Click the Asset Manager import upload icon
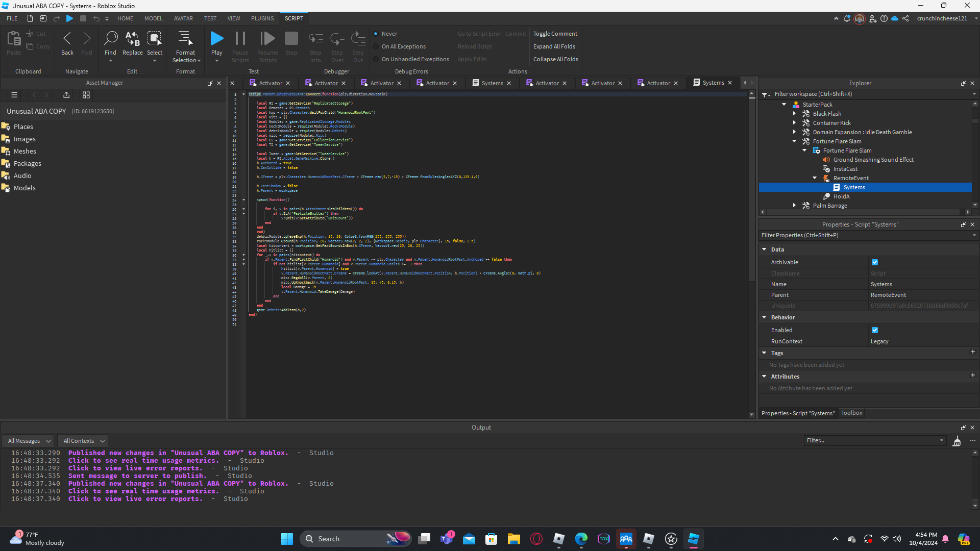Image resolution: width=980 pixels, height=551 pixels. [x=66, y=95]
